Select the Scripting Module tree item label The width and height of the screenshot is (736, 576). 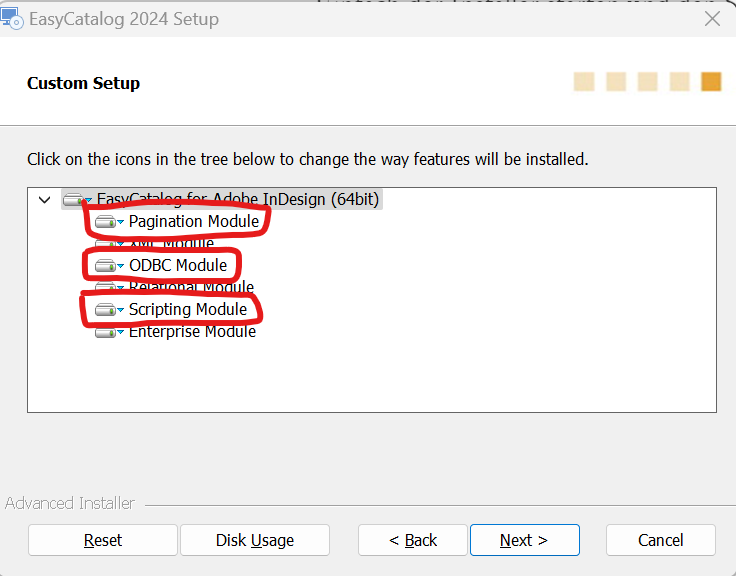188,309
